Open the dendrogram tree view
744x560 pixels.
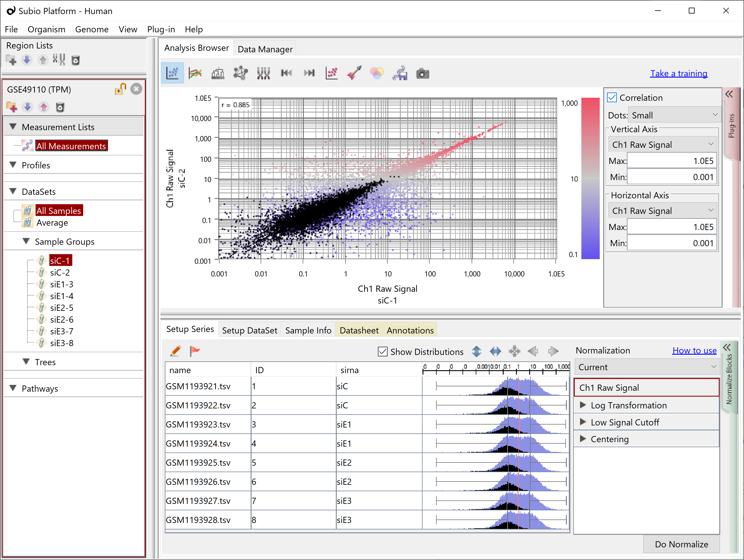coord(218,73)
